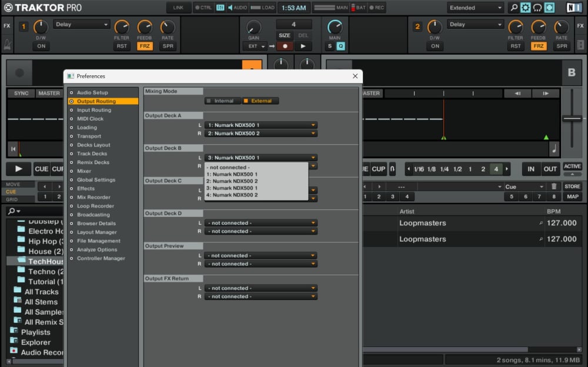The width and height of the screenshot is (588, 367).
Task: Open Output Preview left channel dropdown
Action: click(x=261, y=256)
